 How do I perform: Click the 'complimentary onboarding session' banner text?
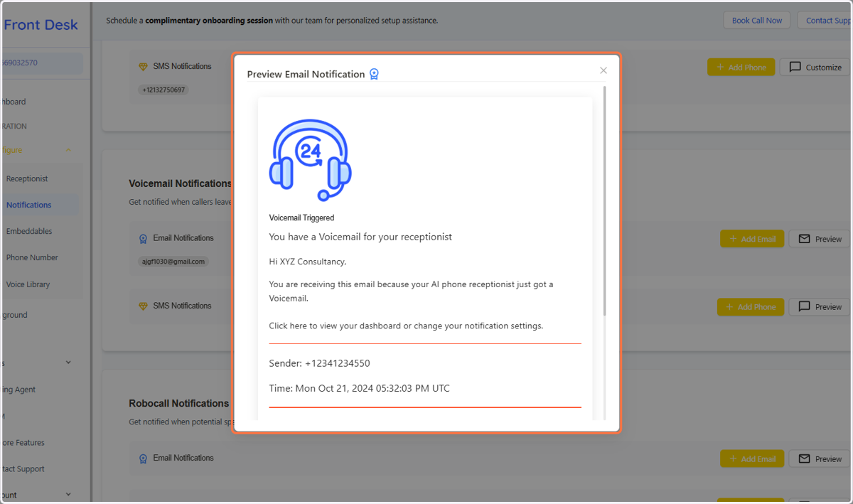click(x=209, y=21)
